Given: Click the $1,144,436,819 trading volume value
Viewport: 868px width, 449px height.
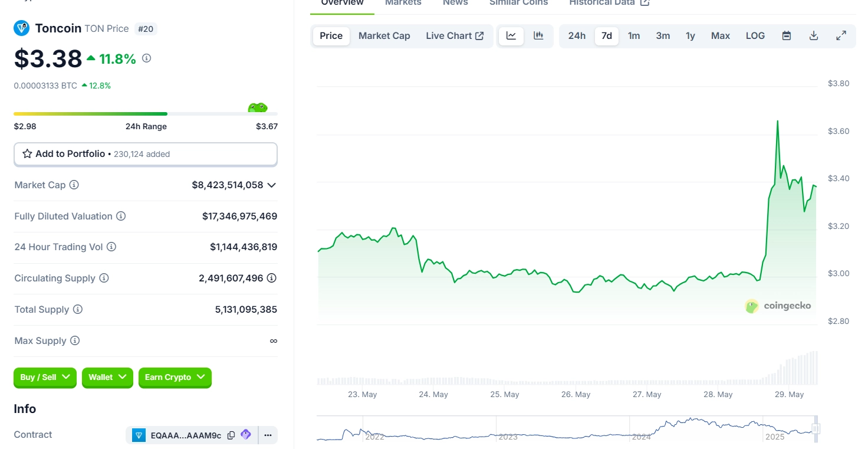Looking at the screenshot, I should 244,247.
